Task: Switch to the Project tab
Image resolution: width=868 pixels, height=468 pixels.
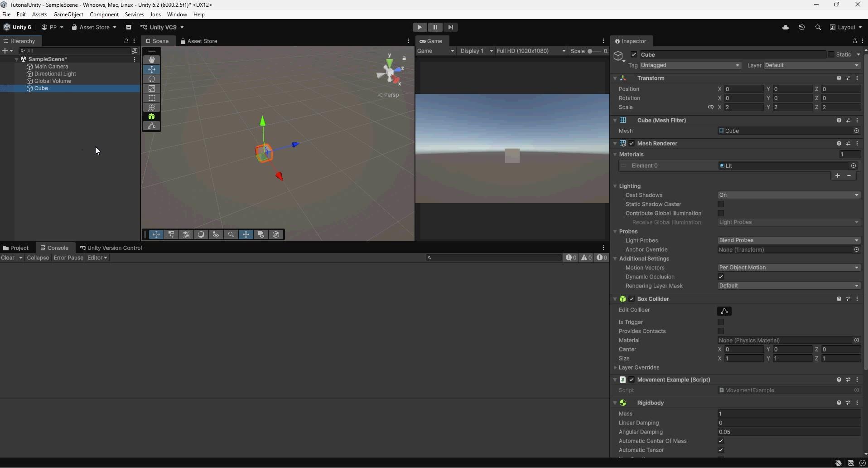Action: (x=16, y=248)
